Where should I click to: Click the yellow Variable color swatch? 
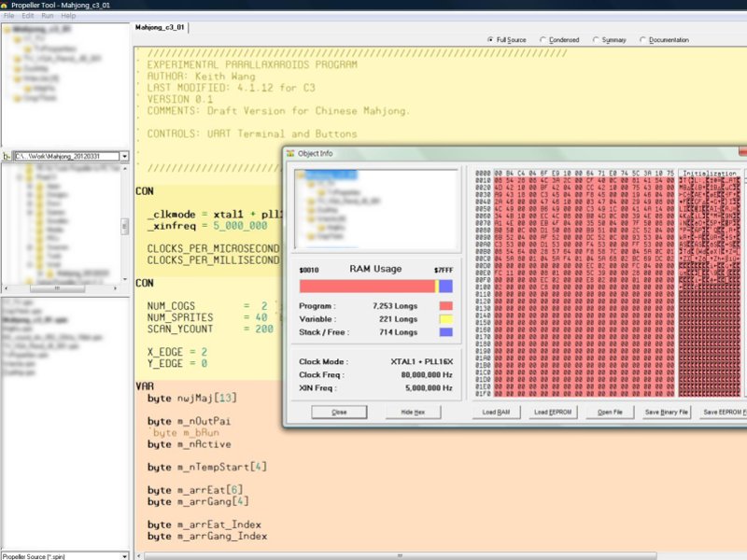tap(445, 319)
